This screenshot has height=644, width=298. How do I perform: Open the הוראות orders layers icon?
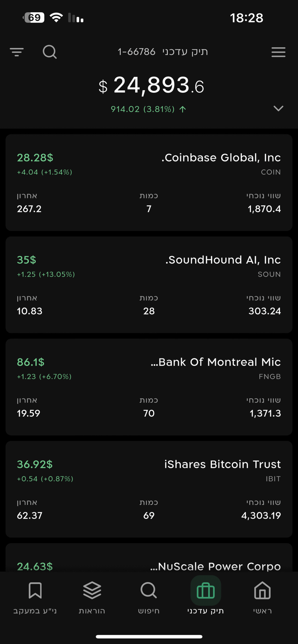(x=92, y=597)
